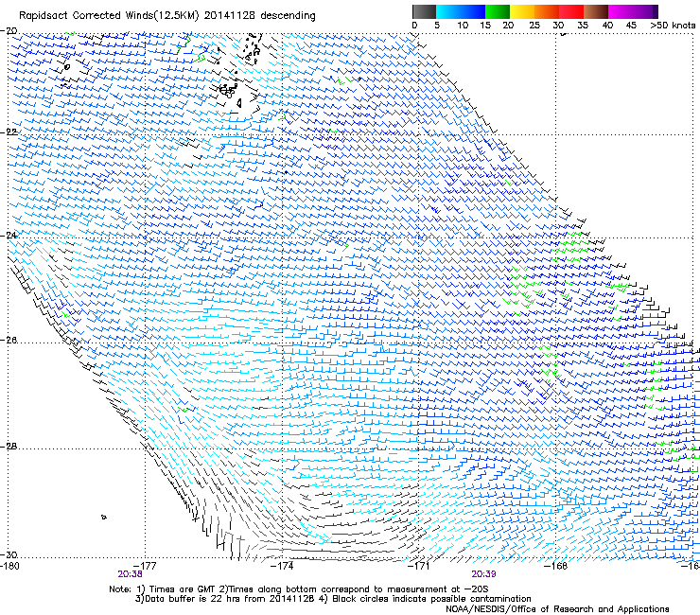700x615 pixels.
Task: Click the orange 25-30 knots color segment
Action: click(x=547, y=11)
